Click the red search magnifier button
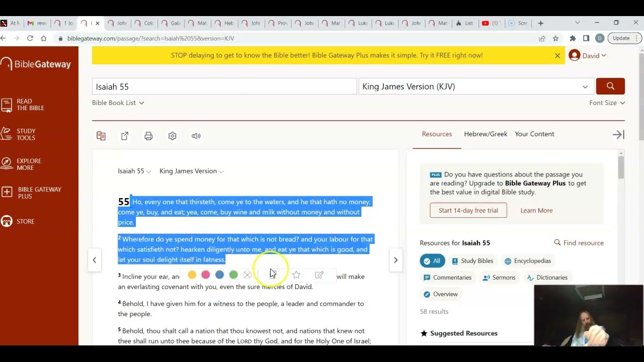The image size is (644, 362). point(610,86)
